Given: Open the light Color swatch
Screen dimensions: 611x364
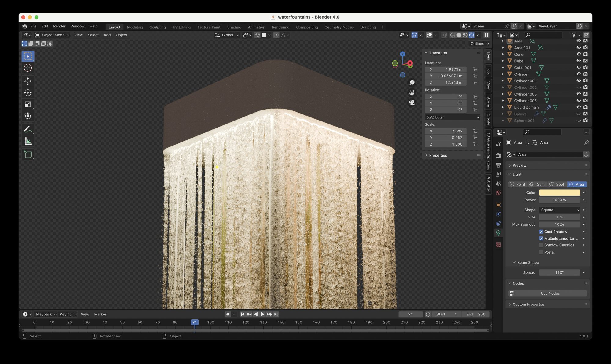Looking at the screenshot, I should tap(559, 193).
